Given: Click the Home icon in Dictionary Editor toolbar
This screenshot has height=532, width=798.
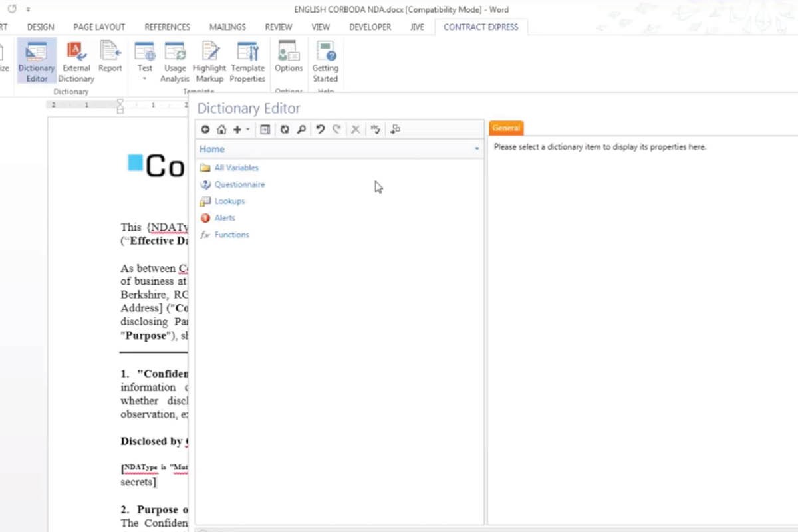Looking at the screenshot, I should click(x=221, y=130).
